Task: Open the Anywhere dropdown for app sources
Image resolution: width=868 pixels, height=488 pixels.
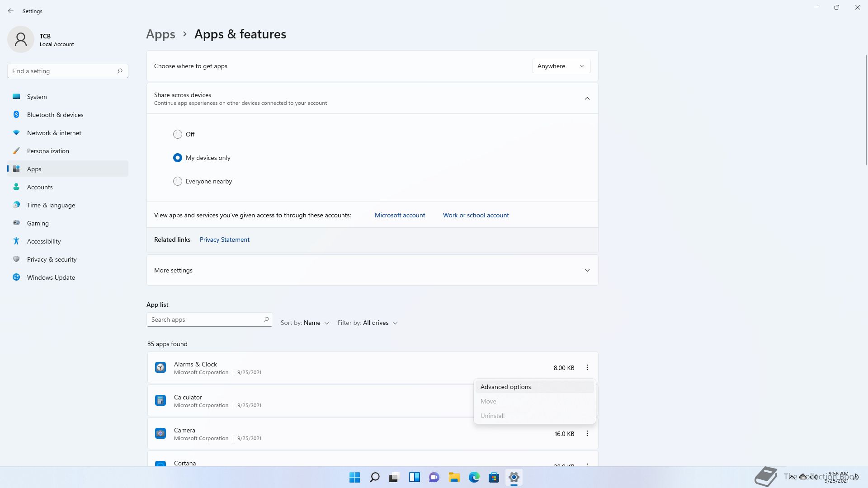Action: pos(561,66)
